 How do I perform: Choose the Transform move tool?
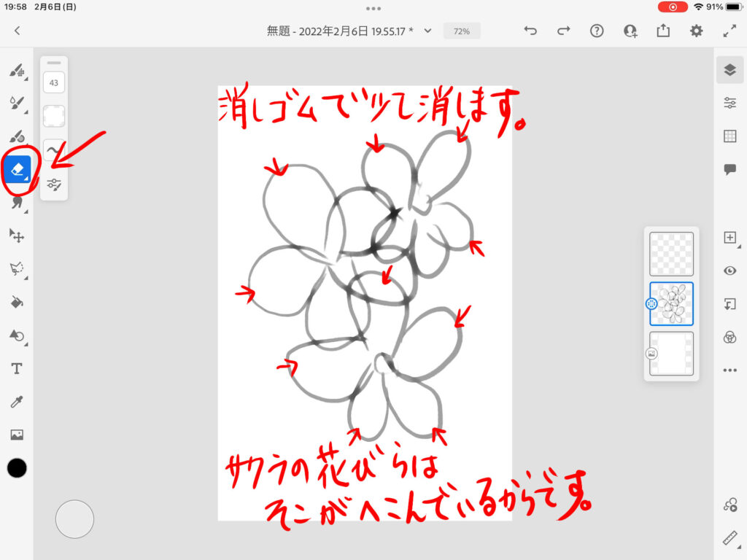(x=17, y=235)
